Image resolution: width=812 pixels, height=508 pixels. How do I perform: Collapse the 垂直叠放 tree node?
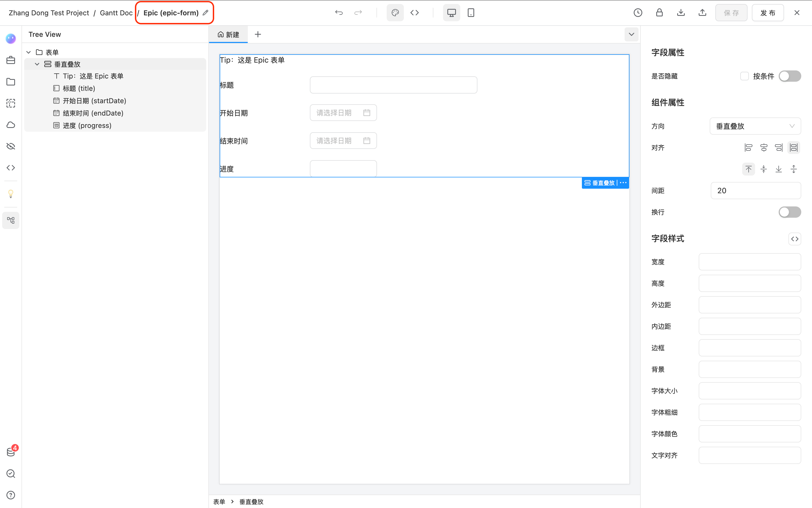[37, 64]
